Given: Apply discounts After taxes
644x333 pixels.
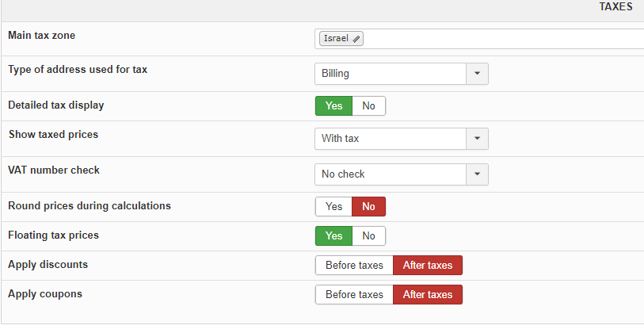Looking at the screenshot, I should tap(428, 266).
